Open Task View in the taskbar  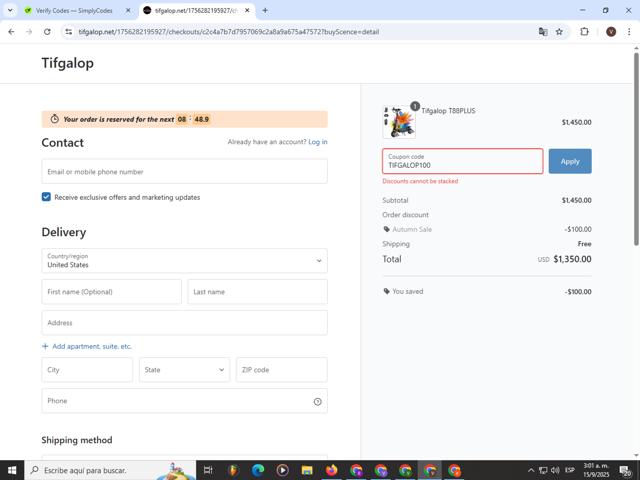[208, 470]
